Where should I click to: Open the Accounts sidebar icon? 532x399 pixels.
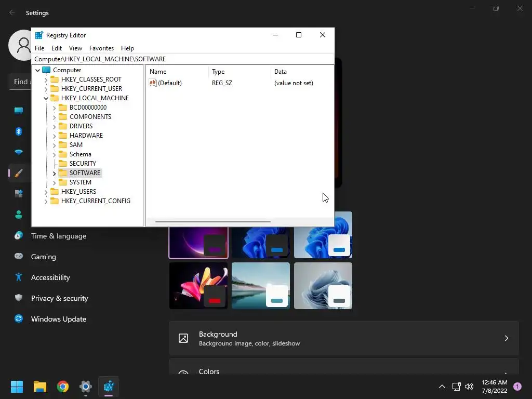pos(19,215)
